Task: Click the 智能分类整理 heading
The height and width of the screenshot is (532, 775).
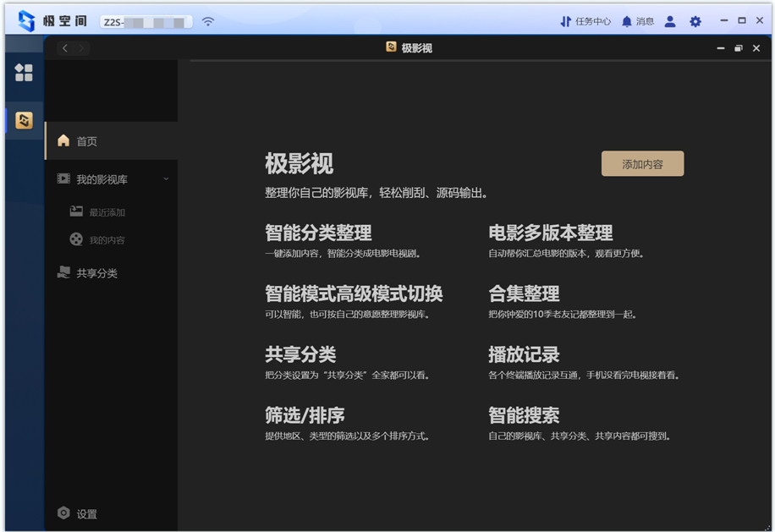Action: [318, 233]
